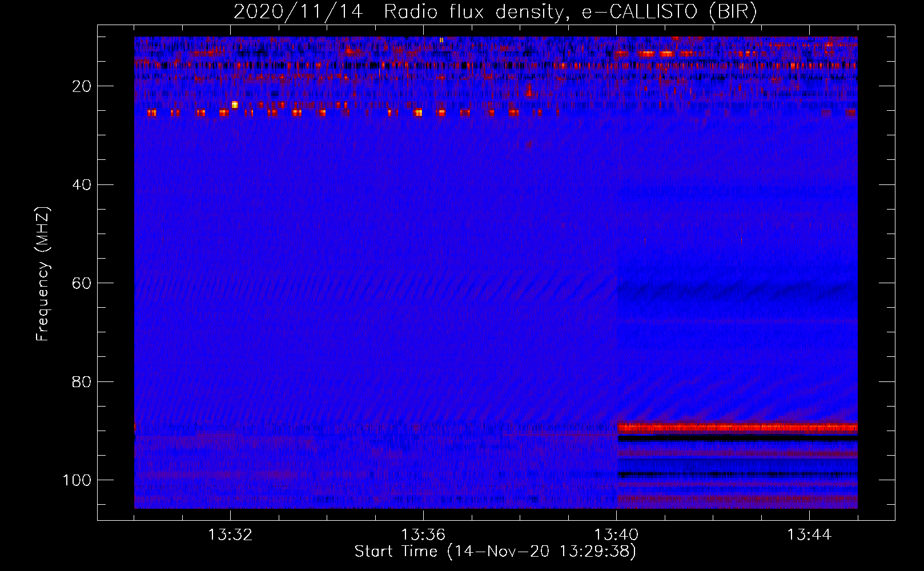Image resolution: width=924 pixels, height=571 pixels.
Task: Click the 13:44 time tick label
Action: tap(809, 535)
